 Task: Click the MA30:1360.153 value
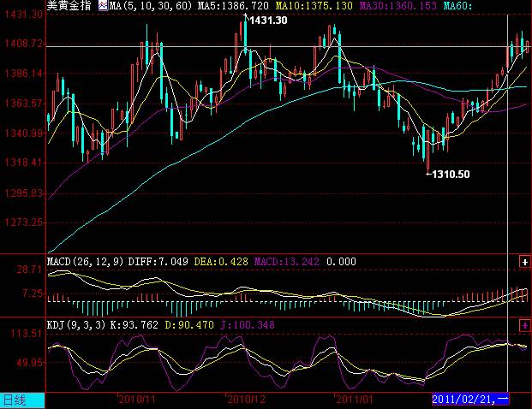pos(398,6)
